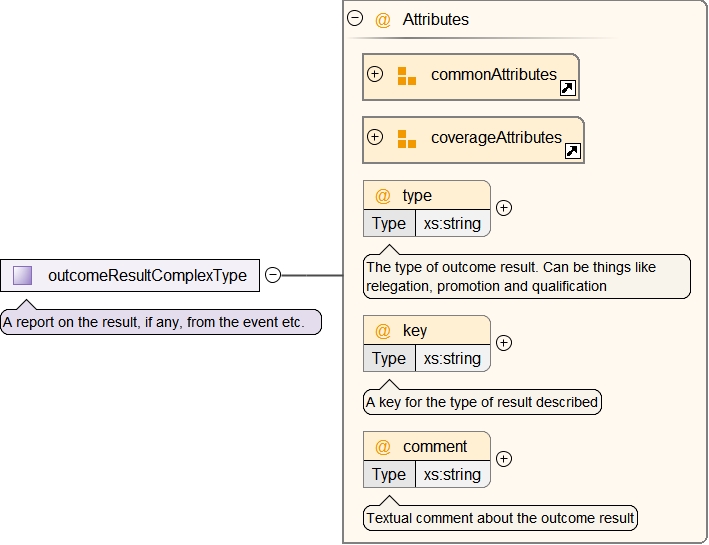Click the @ symbol of type attribute

click(x=382, y=196)
